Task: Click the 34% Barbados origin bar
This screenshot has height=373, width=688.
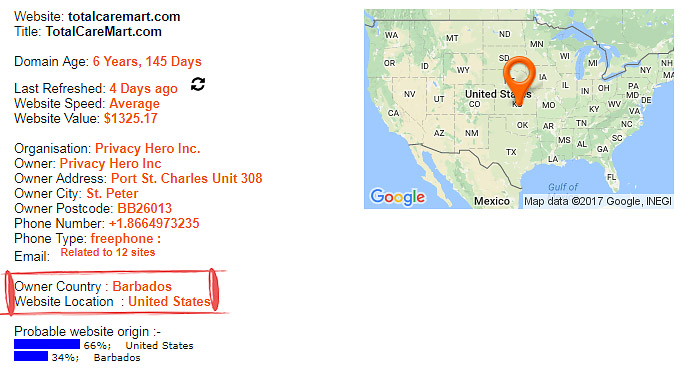Action: click(31, 356)
